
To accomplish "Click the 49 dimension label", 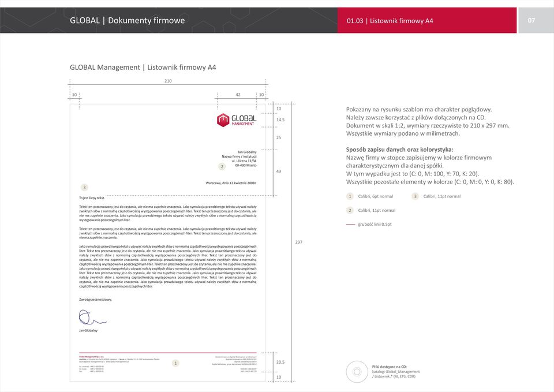I will 278,171.
